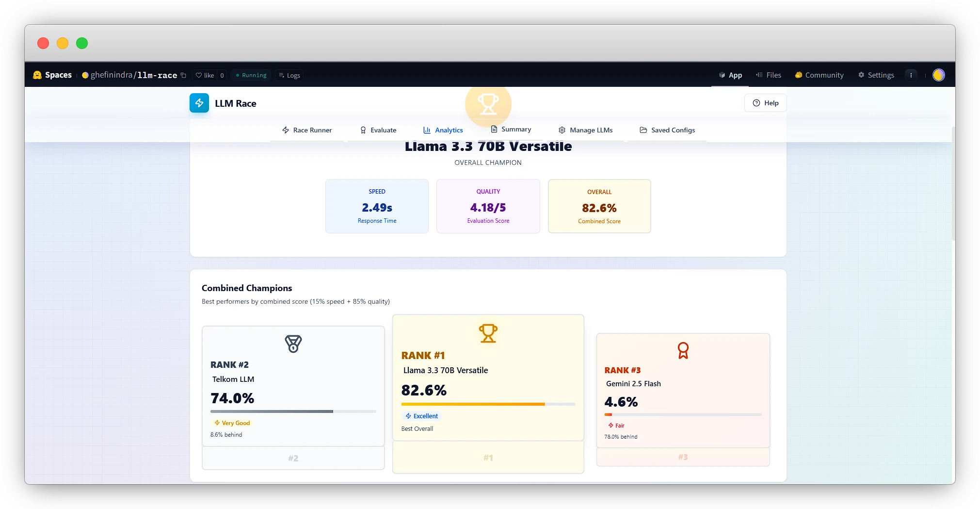980x509 pixels.
Task: Go to the Saved Configs tab
Action: point(667,130)
